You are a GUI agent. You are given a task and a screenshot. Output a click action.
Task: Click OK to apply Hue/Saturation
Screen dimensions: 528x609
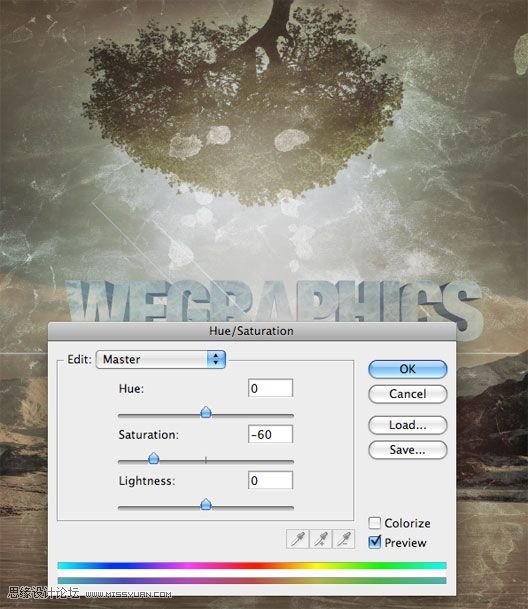408,369
